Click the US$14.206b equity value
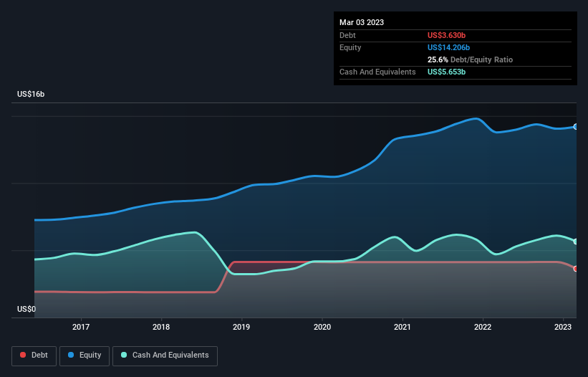This screenshot has height=377, width=588. tap(448, 47)
